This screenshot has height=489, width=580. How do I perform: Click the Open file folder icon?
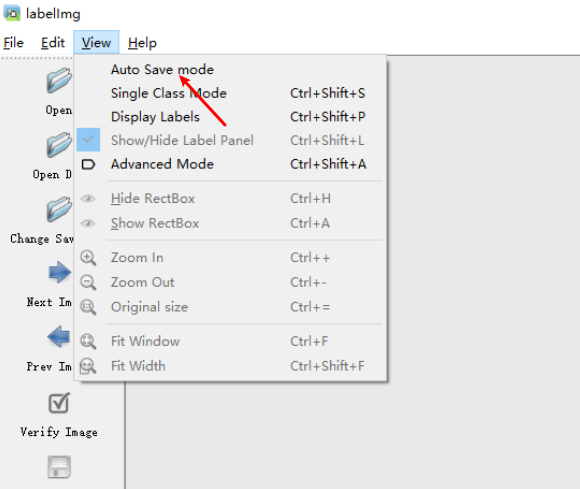[59, 80]
